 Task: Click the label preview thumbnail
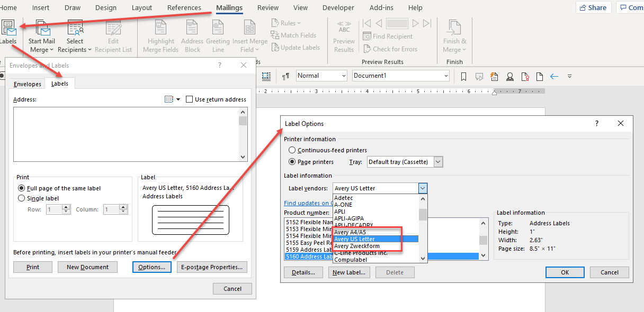click(190, 219)
